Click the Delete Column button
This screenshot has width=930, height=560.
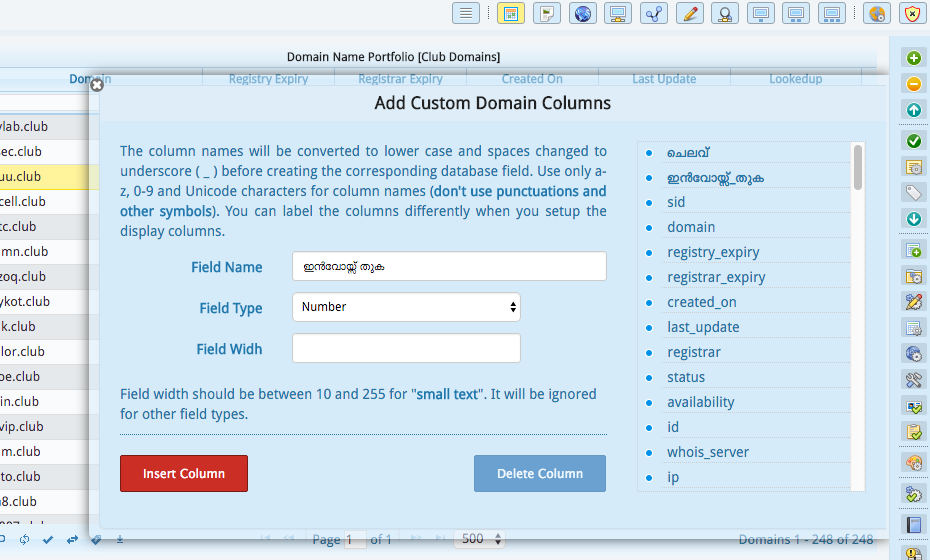point(540,473)
